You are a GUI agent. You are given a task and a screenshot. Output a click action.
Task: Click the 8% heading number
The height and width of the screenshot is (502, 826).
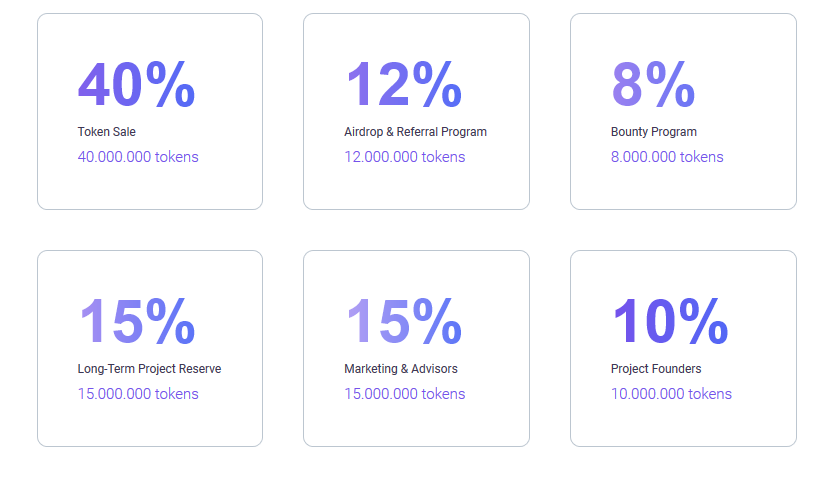tap(653, 85)
